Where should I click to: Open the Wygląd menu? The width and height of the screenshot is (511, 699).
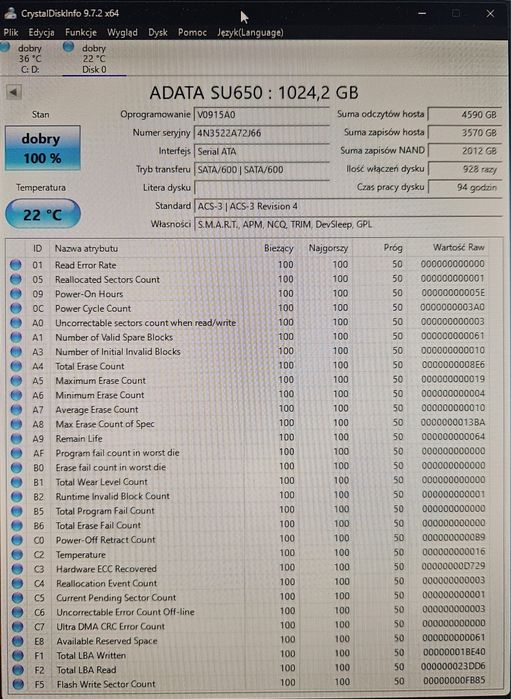tap(122, 33)
